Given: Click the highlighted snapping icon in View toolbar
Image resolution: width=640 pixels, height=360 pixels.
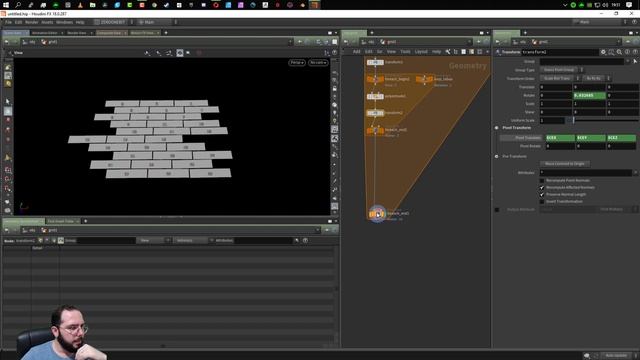Looking at the screenshot, I should coord(180,53).
